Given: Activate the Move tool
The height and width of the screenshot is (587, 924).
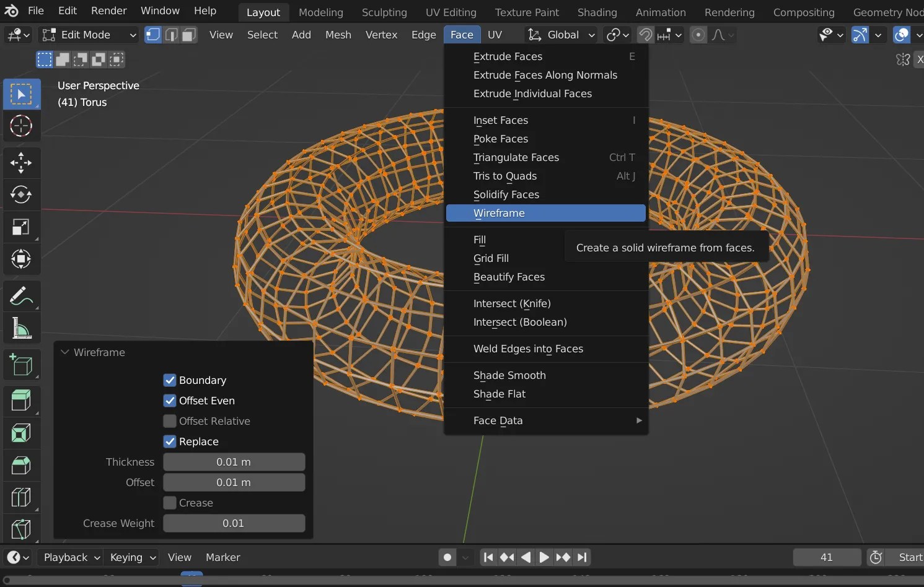Looking at the screenshot, I should click(21, 163).
